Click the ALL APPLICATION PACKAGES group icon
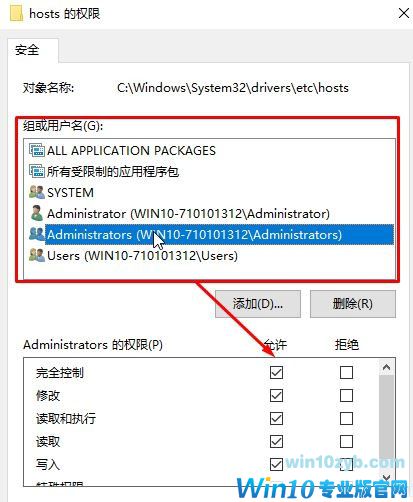413x502 pixels. (37, 150)
